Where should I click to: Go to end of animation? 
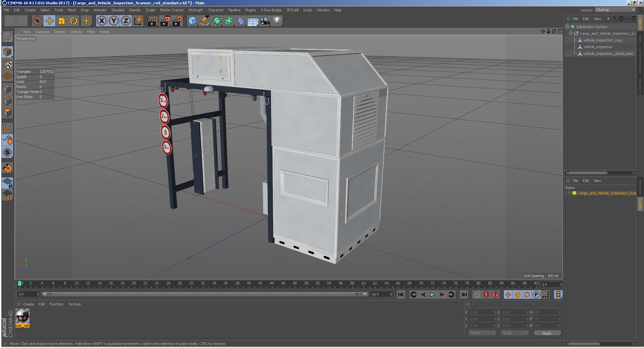tap(464, 294)
